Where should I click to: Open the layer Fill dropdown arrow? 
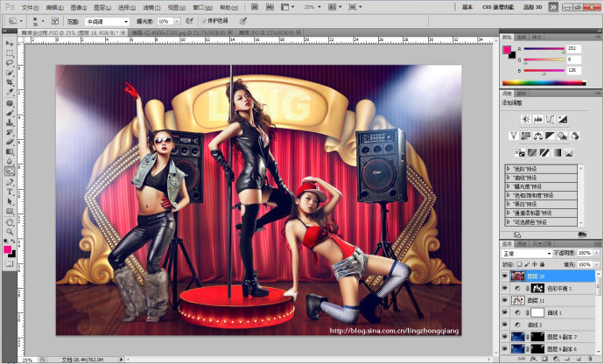[597, 264]
